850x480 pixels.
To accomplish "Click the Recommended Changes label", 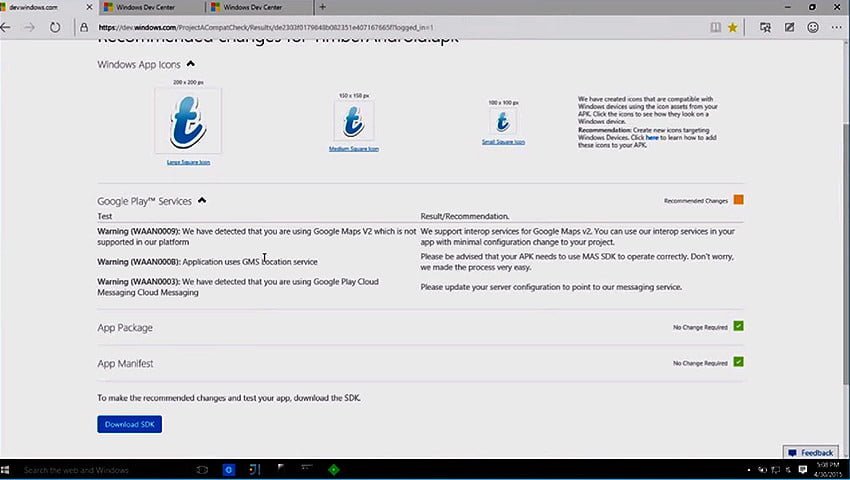I will 696,201.
